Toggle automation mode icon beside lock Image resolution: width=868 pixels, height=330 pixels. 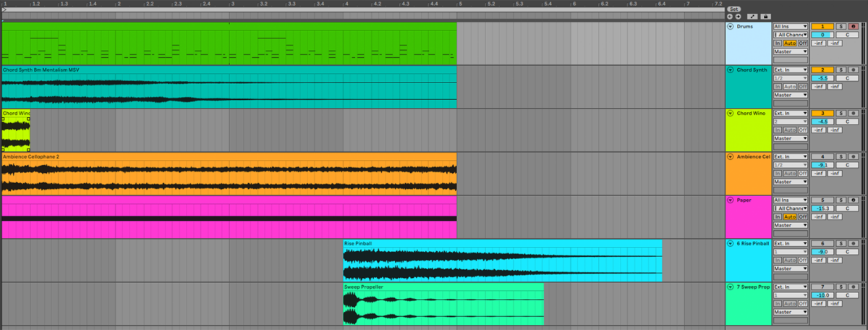(x=752, y=16)
